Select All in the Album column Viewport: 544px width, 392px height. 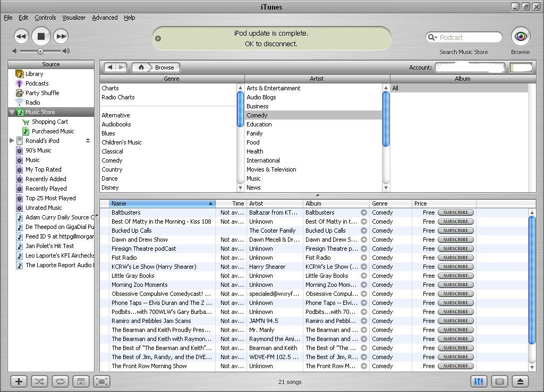point(459,88)
